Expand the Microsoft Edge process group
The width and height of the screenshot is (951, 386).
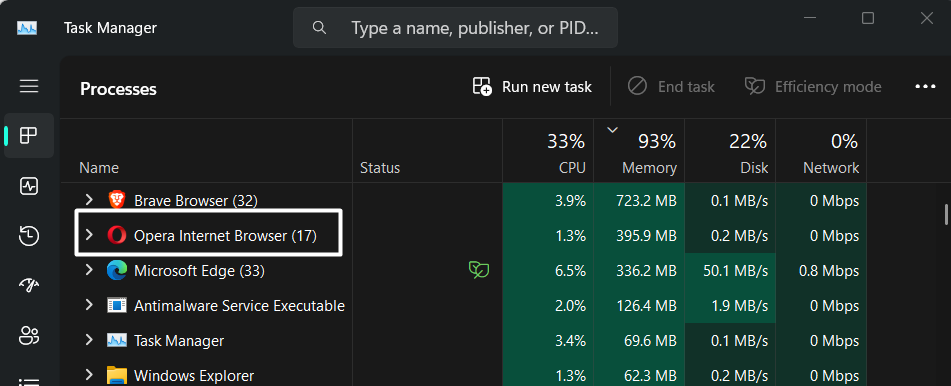[x=89, y=270]
